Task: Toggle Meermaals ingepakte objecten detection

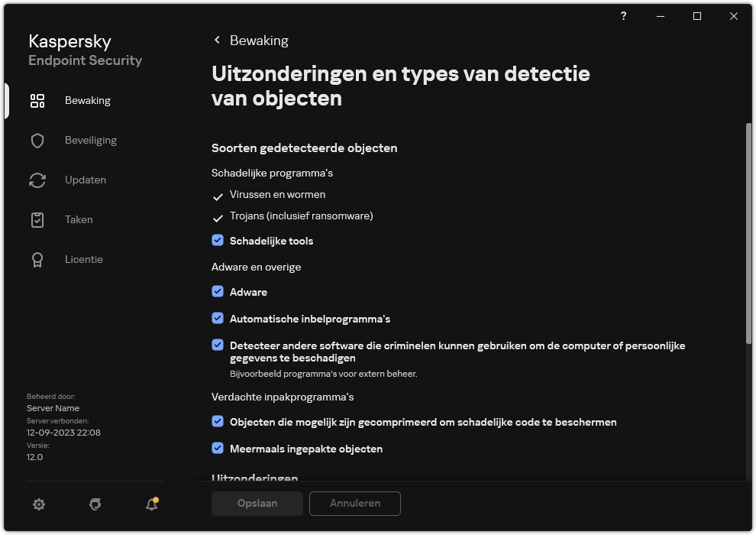Action: point(218,449)
